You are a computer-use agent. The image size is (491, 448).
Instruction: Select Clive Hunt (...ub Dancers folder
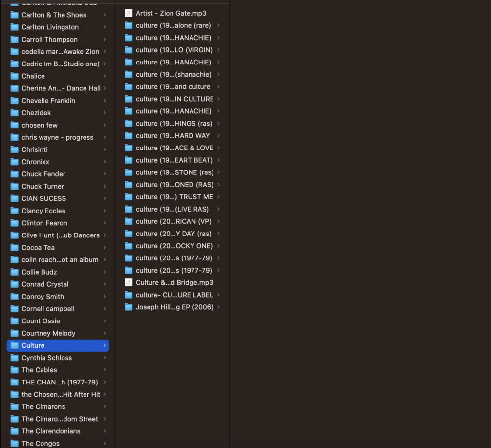point(58,235)
